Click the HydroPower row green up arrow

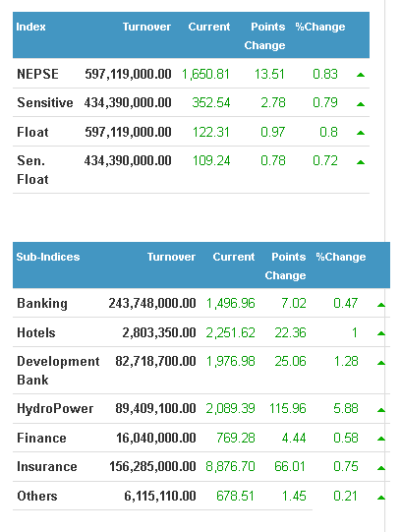tap(381, 410)
